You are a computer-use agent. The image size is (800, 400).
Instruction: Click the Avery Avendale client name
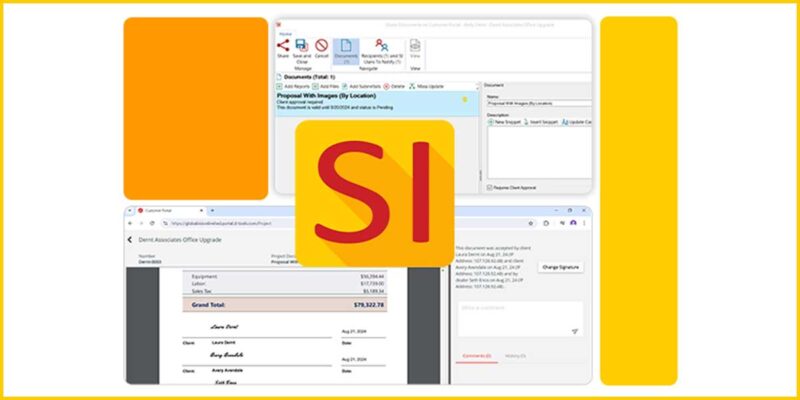[x=227, y=370]
